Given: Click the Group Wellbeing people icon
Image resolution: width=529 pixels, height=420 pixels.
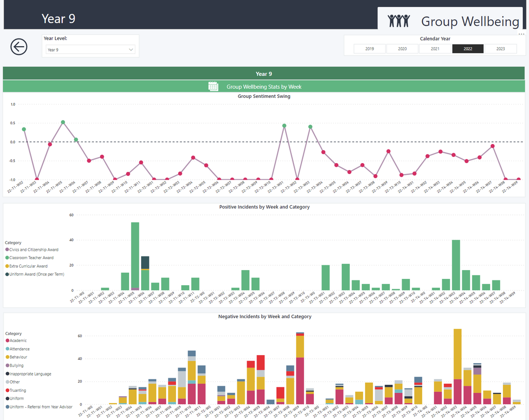Looking at the screenshot, I should pyautogui.click(x=399, y=21).
